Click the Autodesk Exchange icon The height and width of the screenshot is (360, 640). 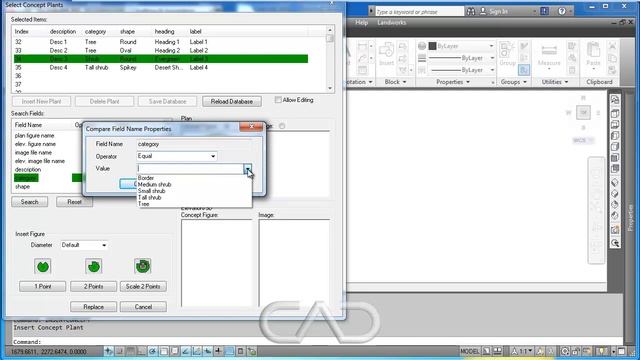coord(544,11)
